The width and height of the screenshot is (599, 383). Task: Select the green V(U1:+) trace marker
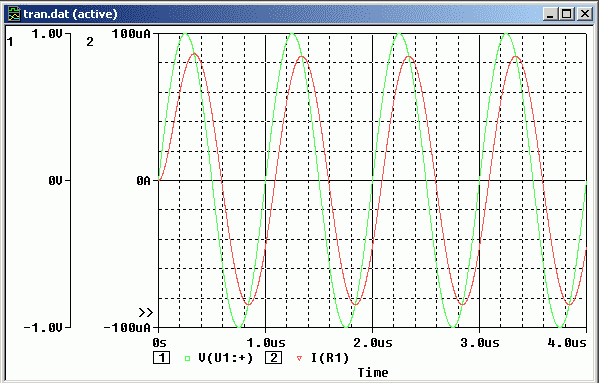[187, 359]
